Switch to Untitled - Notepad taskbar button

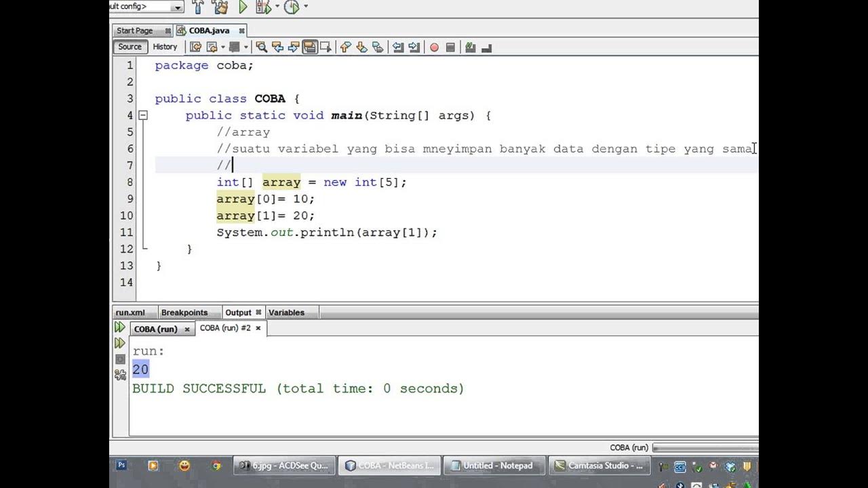(494, 466)
